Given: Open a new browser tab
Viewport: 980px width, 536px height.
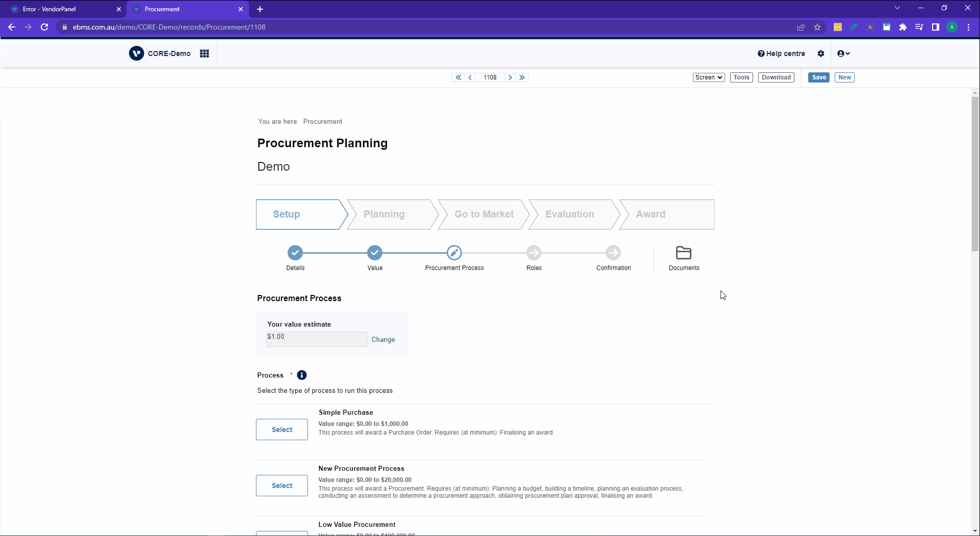Looking at the screenshot, I should coord(260,9).
